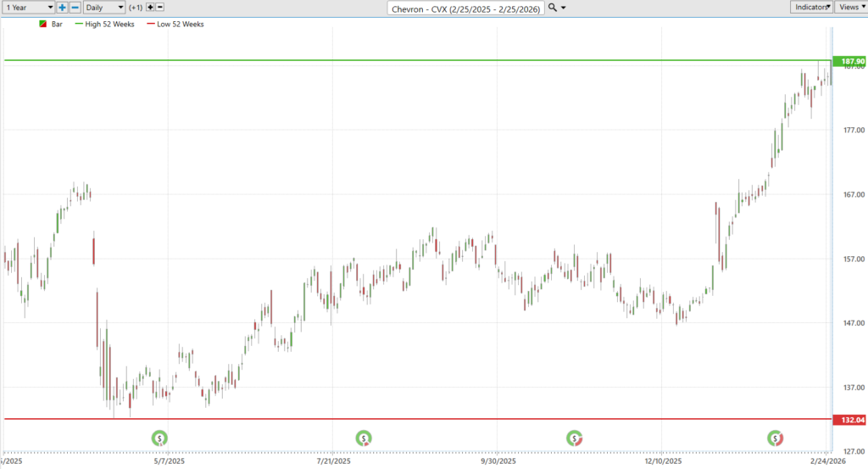The width and height of the screenshot is (868, 469).
Task: Open the Daily interval dropdown
Action: point(104,7)
